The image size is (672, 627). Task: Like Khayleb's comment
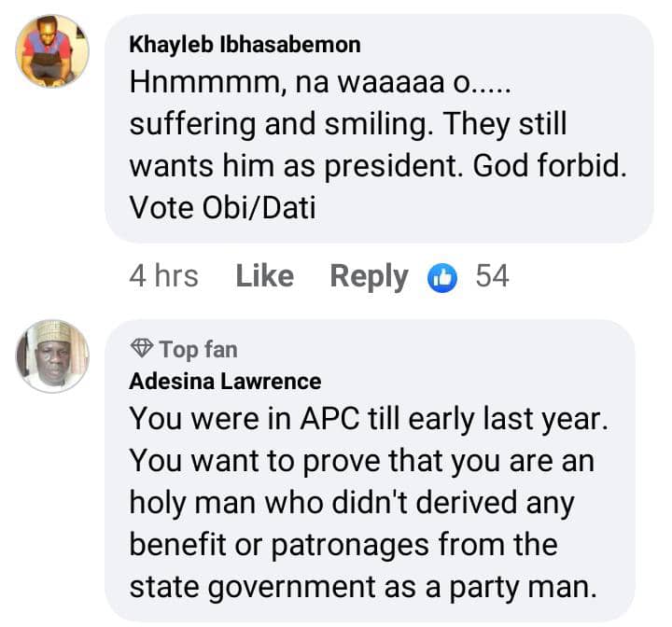pyautogui.click(x=264, y=276)
